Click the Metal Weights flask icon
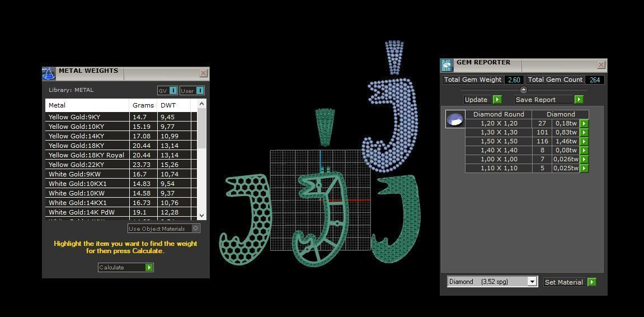Viewport: 644px width, 317px height. pyautogui.click(x=49, y=73)
